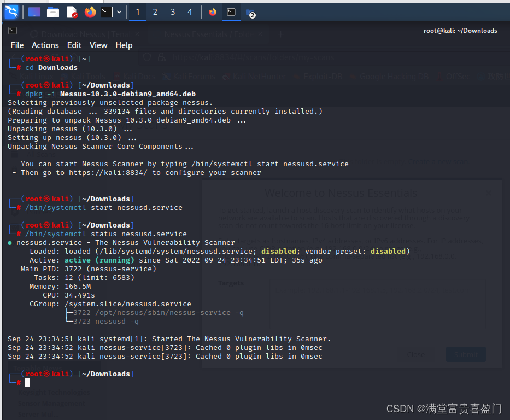Open the View menu
The height and width of the screenshot is (420, 510).
[98, 45]
